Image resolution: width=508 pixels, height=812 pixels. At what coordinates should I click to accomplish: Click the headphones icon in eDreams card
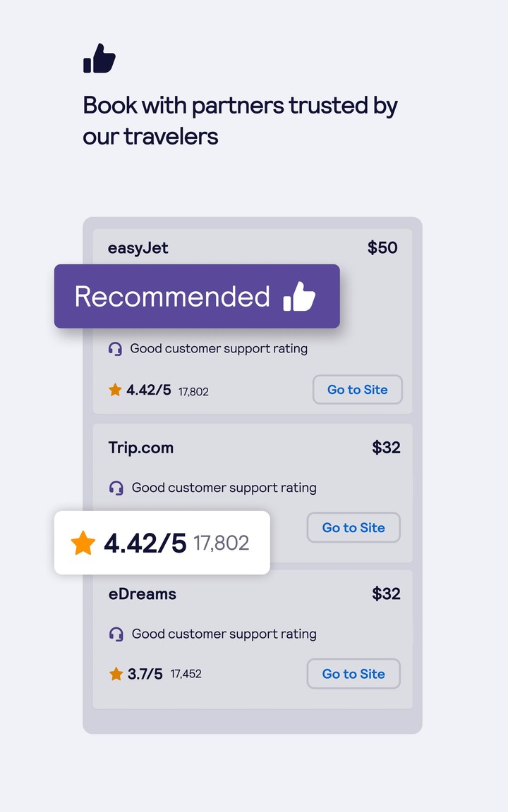[x=116, y=634]
